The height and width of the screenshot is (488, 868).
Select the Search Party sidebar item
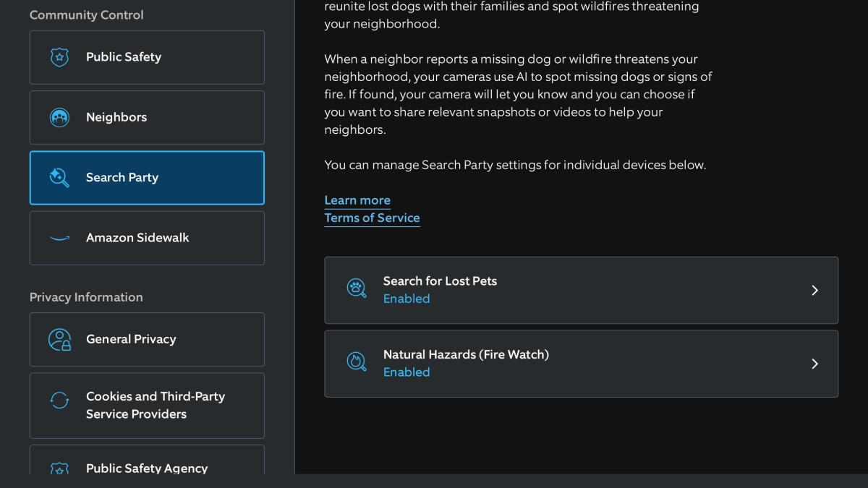click(147, 178)
